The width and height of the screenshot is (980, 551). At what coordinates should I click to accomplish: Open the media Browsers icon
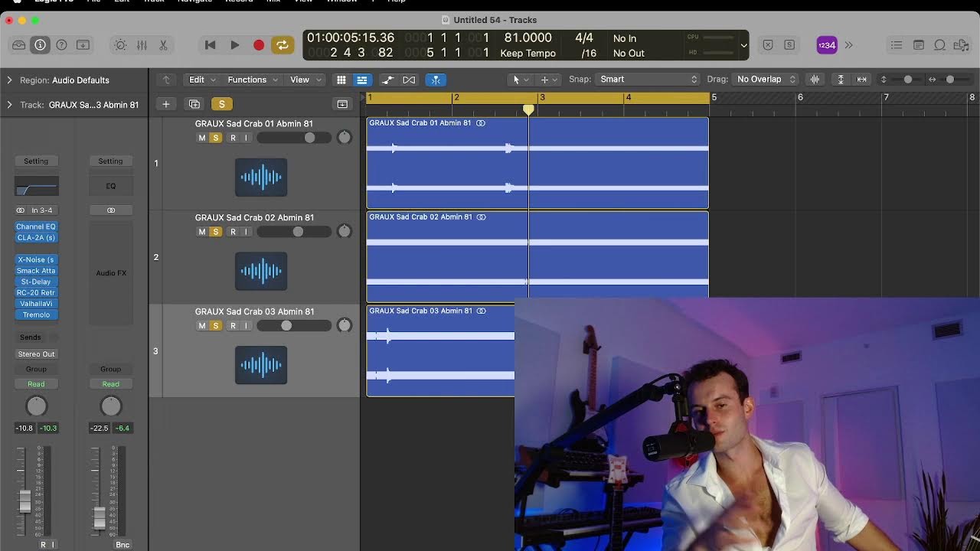pyautogui.click(x=962, y=45)
